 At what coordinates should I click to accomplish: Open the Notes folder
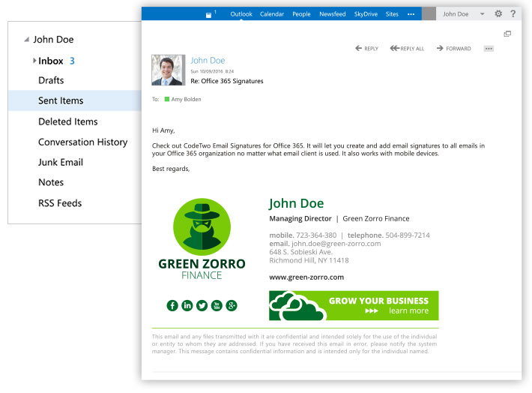pyautogui.click(x=51, y=182)
